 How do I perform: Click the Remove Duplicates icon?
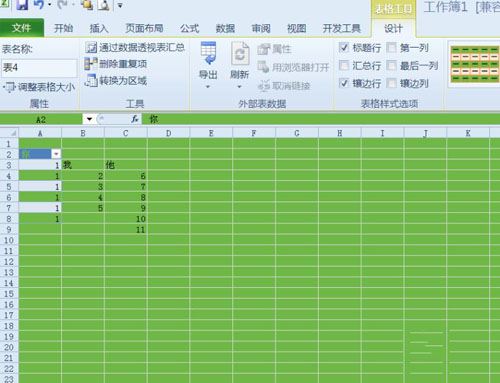point(90,64)
